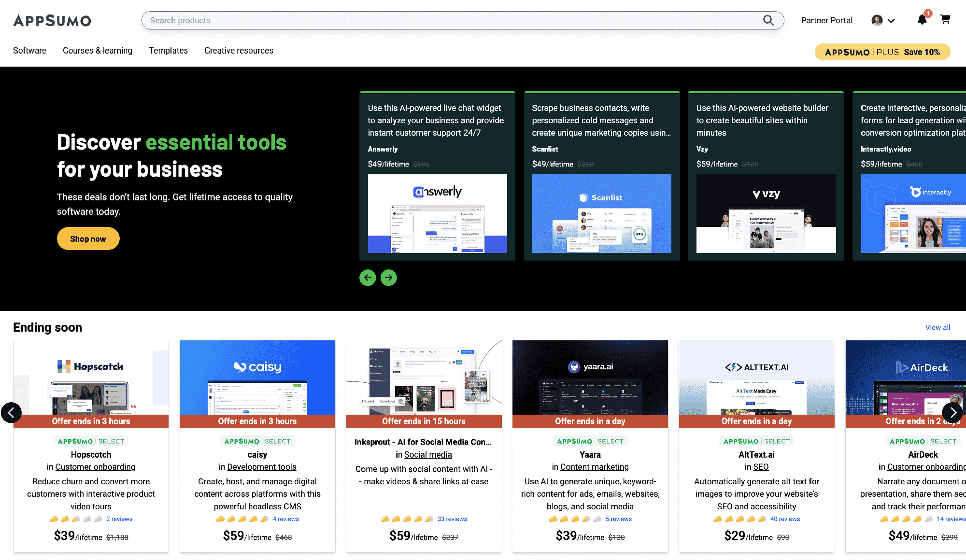
Task: Open the ALTTEXT.AI deal image
Action: 757,378
